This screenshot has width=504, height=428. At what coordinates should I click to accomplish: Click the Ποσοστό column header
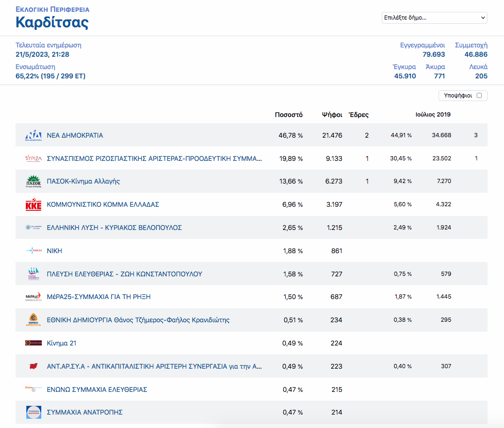click(x=289, y=114)
